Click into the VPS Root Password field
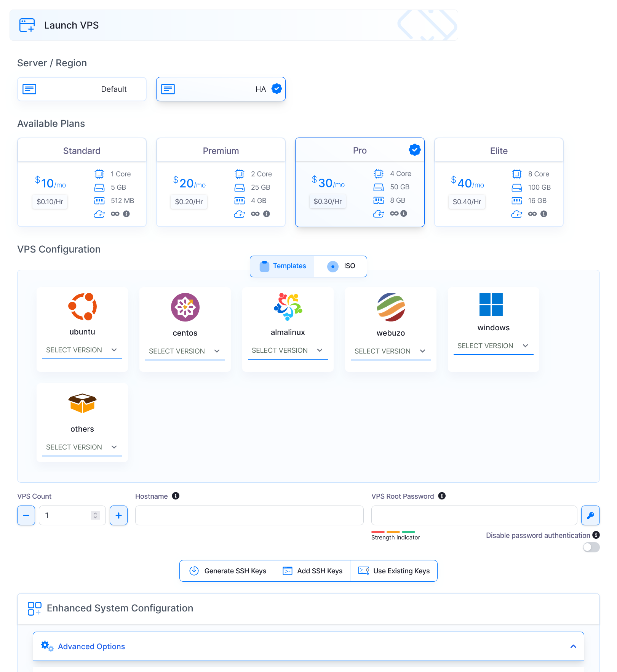The height and width of the screenshot is (672, 617). tap(474, 515)
